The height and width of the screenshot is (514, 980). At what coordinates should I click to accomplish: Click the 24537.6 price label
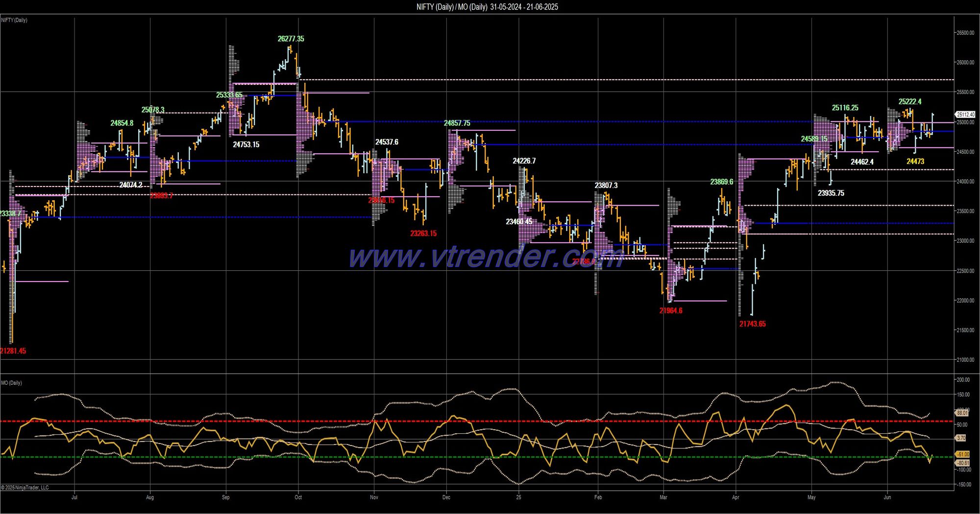387,142
